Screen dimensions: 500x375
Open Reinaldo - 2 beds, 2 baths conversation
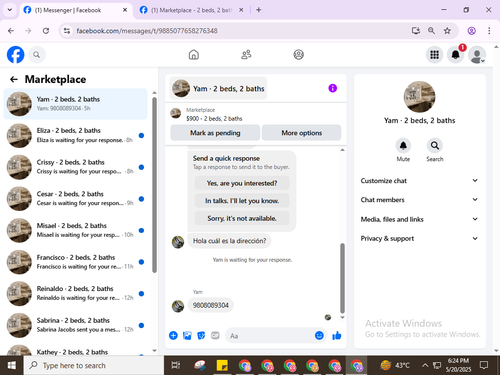[x=76, y=293]
